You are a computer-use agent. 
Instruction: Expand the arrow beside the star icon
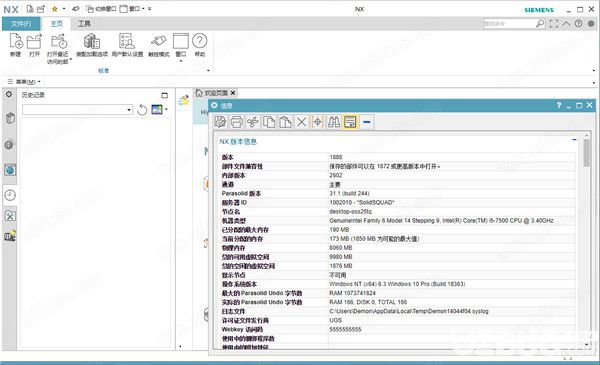coord(64,8)
